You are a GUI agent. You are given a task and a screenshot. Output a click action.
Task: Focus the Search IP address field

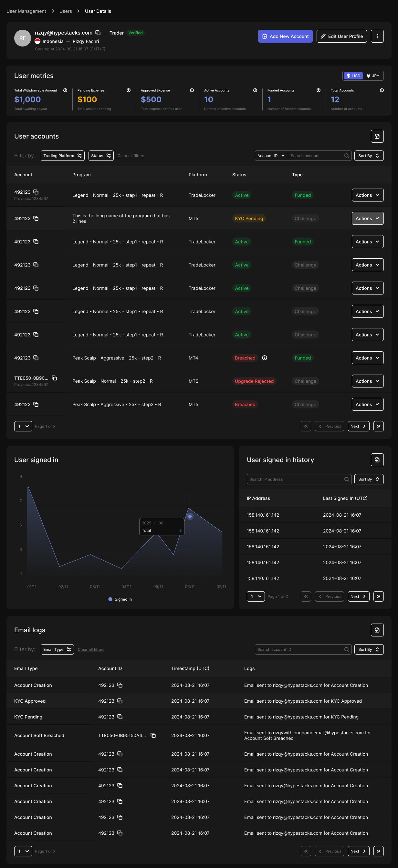296,479
